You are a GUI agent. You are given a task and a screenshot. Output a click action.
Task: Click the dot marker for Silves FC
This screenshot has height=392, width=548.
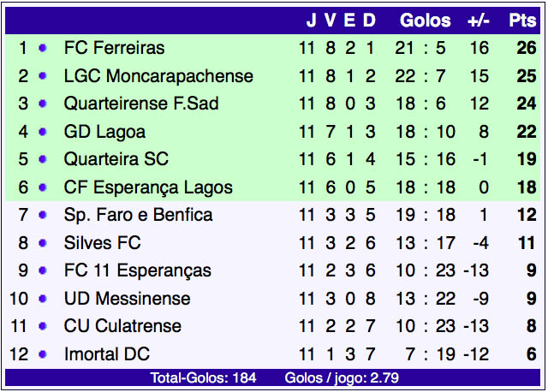tap(43, 243)
